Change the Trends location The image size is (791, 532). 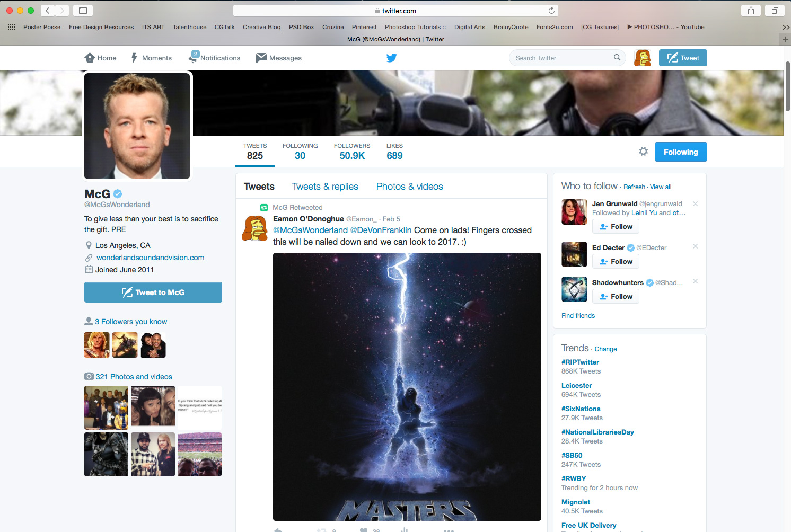(x=605, y=349)
